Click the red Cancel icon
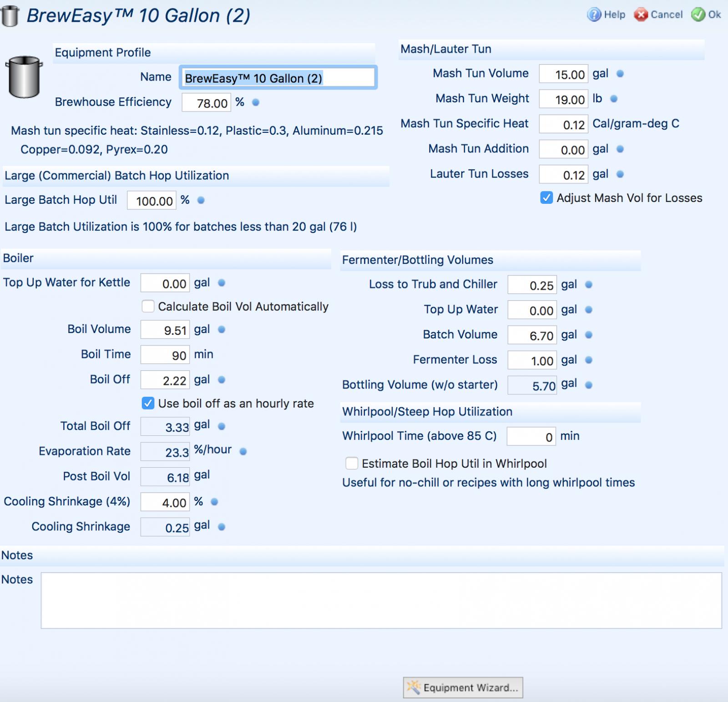 (641, 15)
